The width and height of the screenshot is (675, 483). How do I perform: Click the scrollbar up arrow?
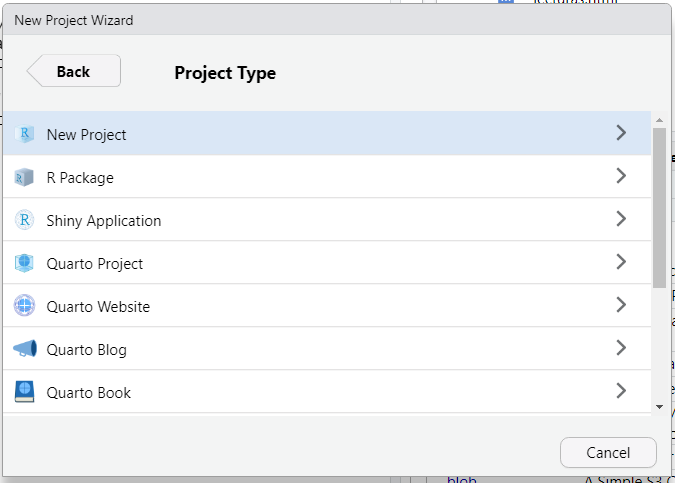pyautogui.click(x=659, y=120)
